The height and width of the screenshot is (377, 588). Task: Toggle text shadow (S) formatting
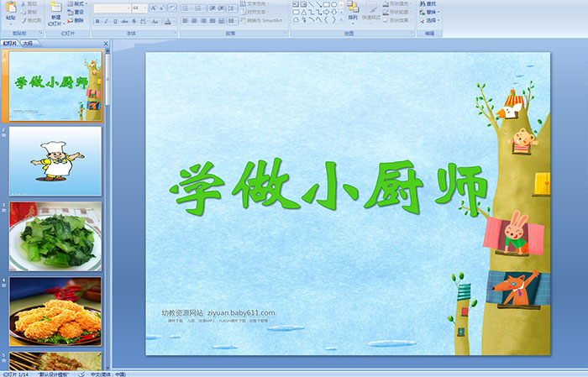[134, 21]
